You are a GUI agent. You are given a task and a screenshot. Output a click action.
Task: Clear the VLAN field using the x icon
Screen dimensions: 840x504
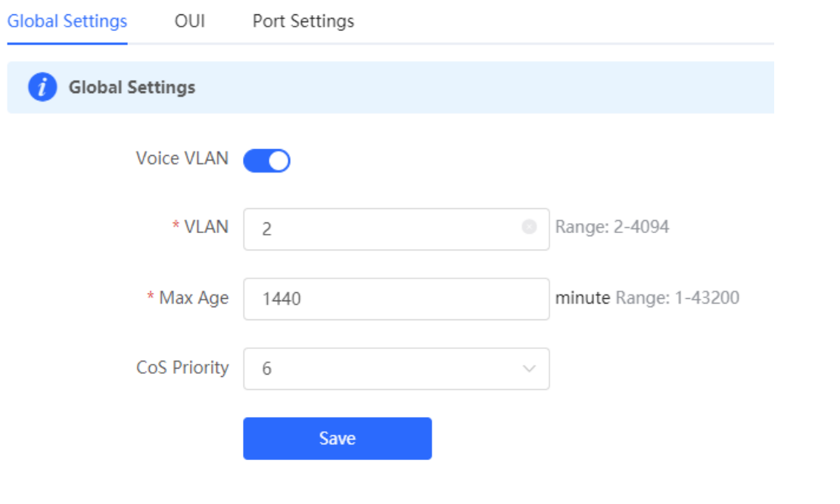pyautogui.click(x=529, y=227)
